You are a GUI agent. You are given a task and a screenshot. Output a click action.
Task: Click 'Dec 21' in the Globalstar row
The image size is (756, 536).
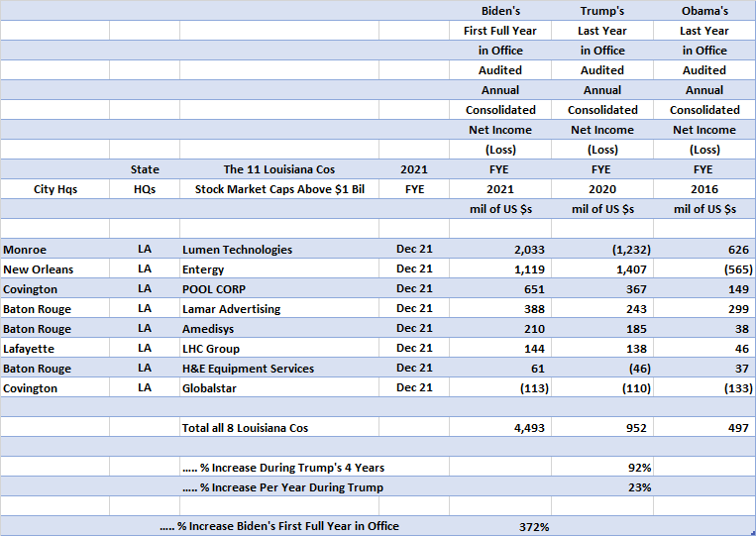pyautogui.click(x=414, y=387)
